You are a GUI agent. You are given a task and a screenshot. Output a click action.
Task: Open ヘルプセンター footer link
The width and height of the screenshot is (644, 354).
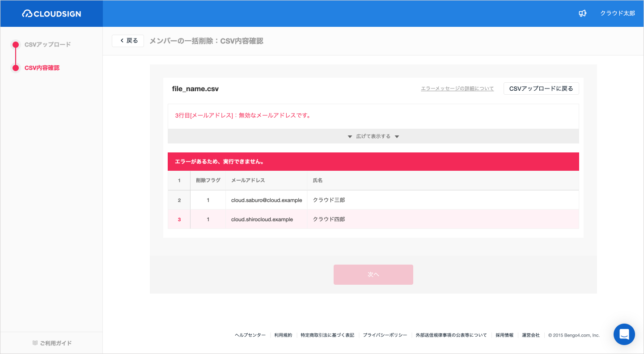pos(250,335)
